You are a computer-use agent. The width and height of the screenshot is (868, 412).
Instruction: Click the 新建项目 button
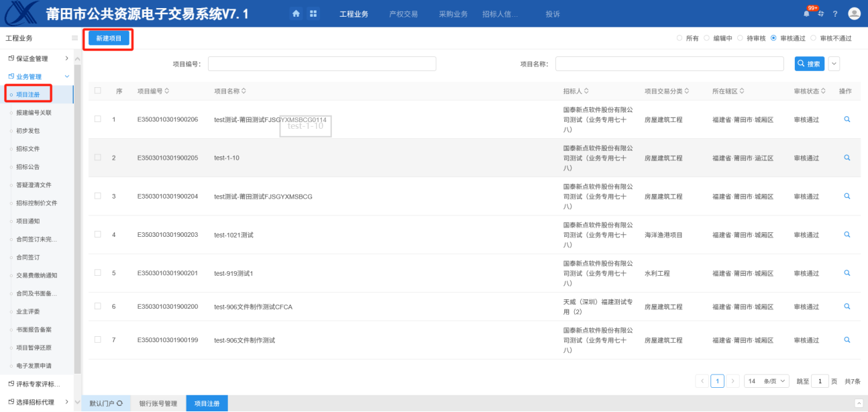point(109,38)
